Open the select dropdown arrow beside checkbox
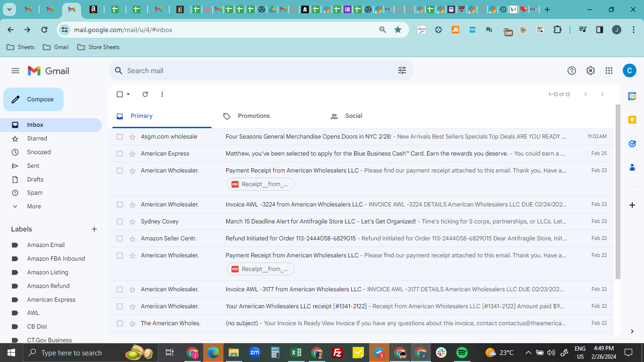 click(128, 94)
